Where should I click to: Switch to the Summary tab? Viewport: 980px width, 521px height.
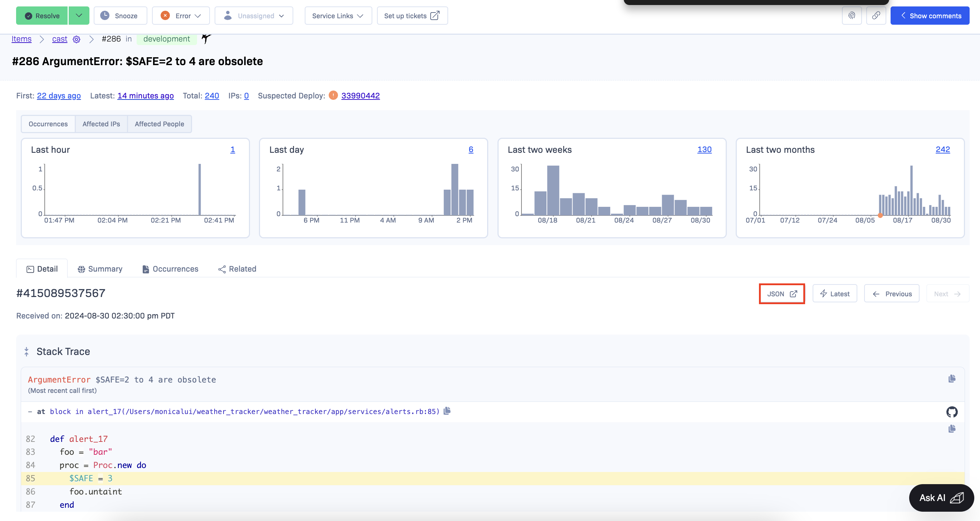(100, 269)
